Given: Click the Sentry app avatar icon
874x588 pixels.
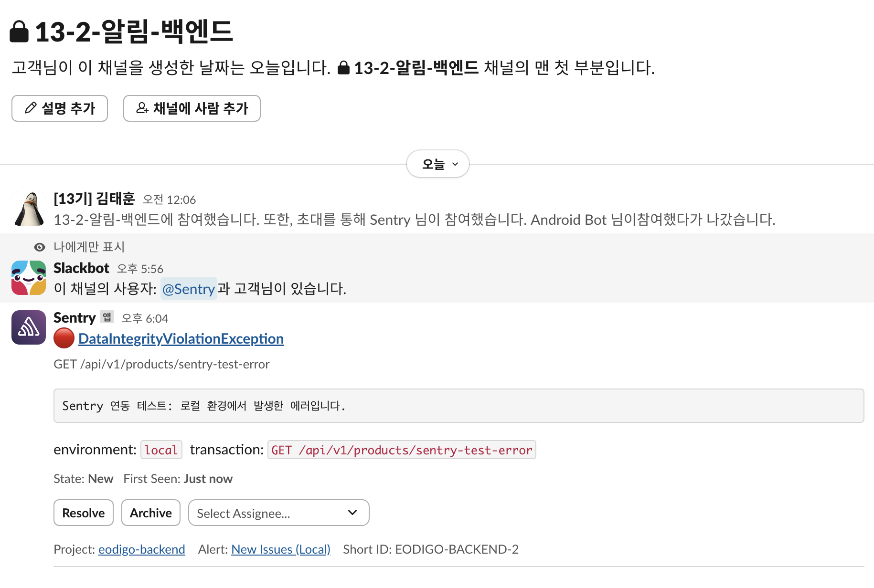Looking at the screenshot, I should (29, 327).
